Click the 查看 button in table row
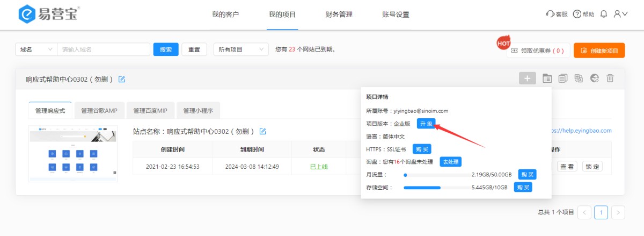644x236 pixels. tap(567, 167)
